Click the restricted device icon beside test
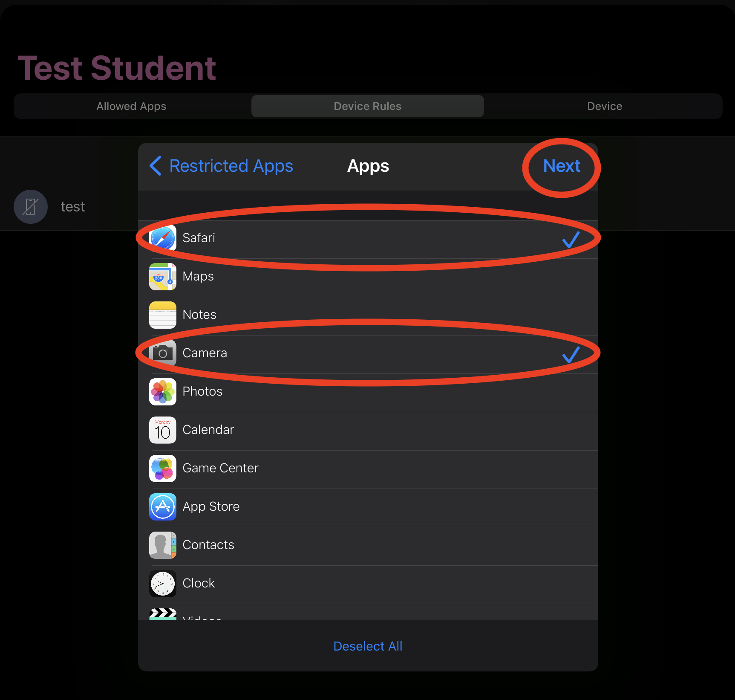735x700 pixels. tap(31, 207)
